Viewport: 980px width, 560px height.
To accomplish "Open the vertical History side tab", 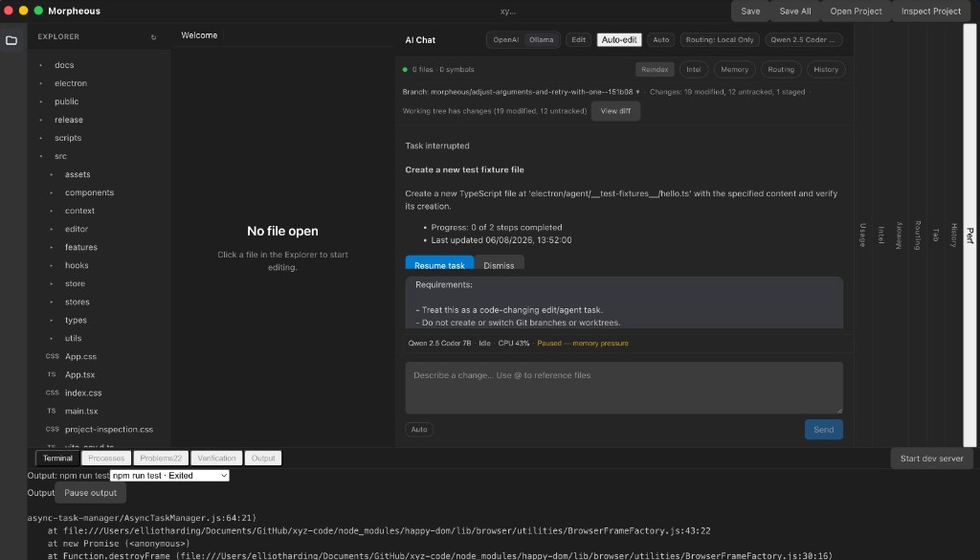I will click(x=954, y=235).
